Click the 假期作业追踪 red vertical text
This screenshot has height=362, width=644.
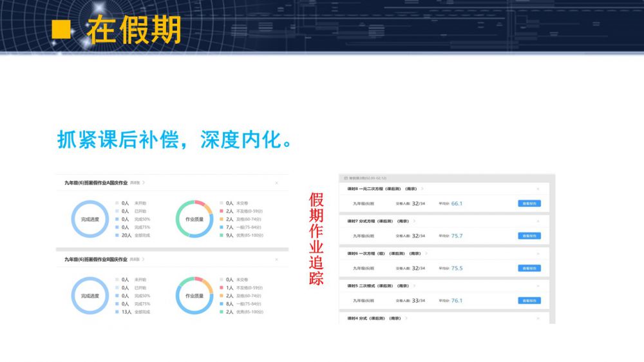316,238
